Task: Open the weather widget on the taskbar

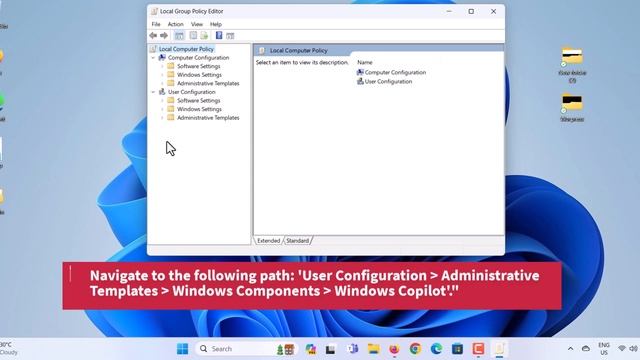Action: pyautogui.click(x=9, y=349)
